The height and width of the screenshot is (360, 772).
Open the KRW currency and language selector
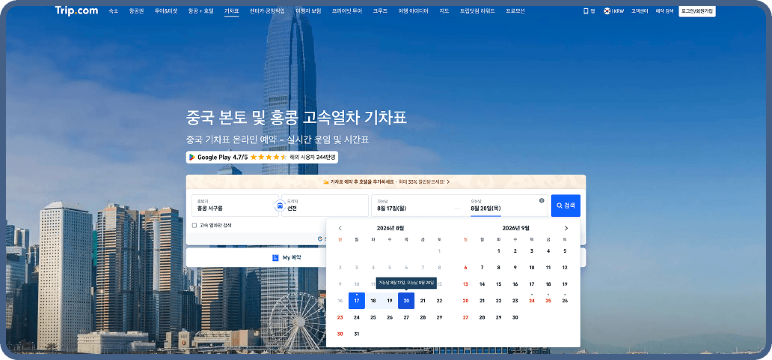coord(614,11)
